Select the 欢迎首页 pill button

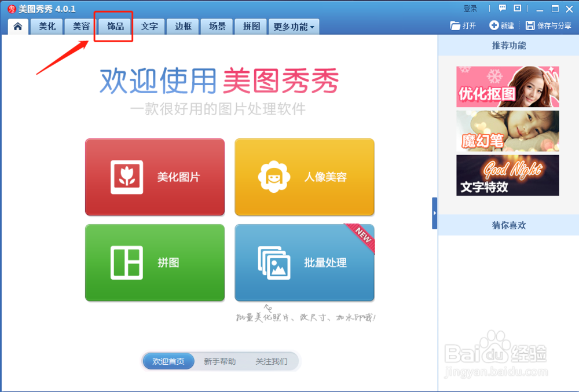pos(168,361)
